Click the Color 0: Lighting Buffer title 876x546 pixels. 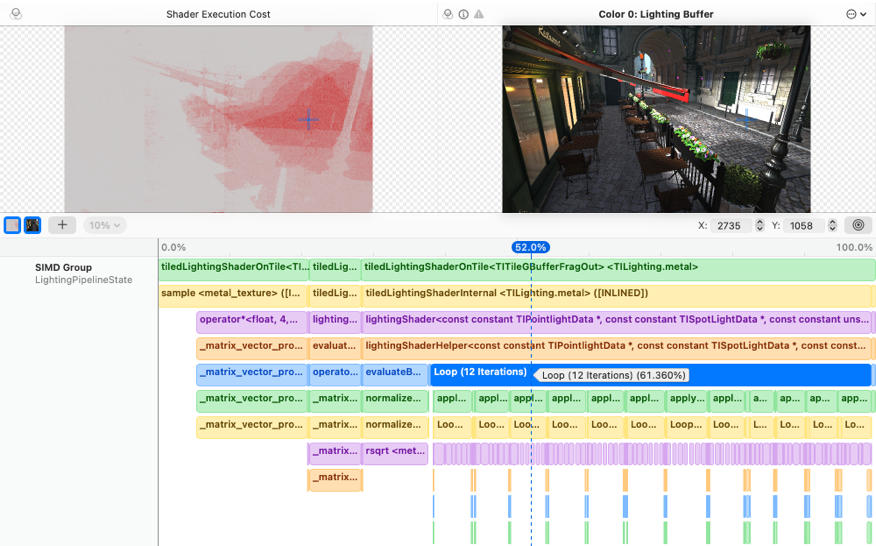point(655,14)
